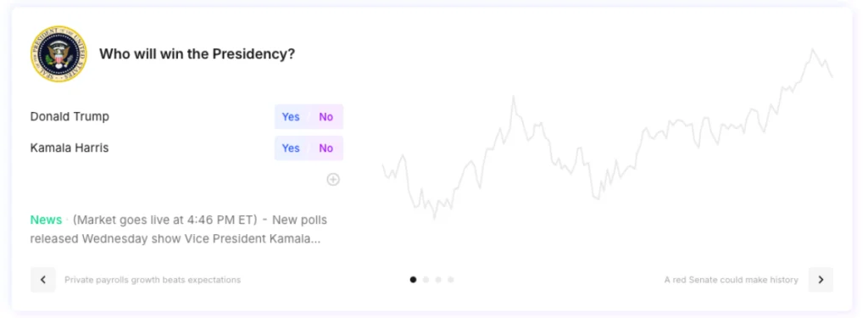This screenshot has width=868, height=318.
Task: Open "Private payrolls growth beats expectations" link
Action: pyautogui.click(x=153, y=280)
